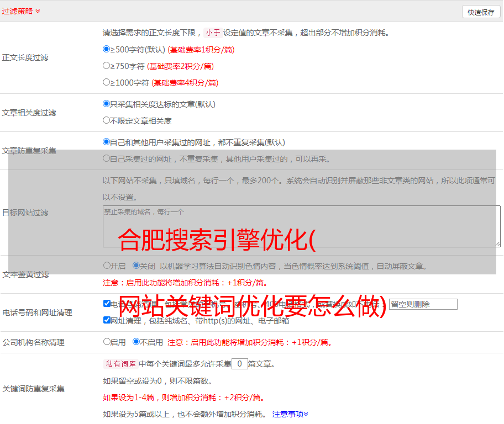Grab the resize handle of domain textarea
The width and height of the screenshot is (504, 424).
point(497,244)
